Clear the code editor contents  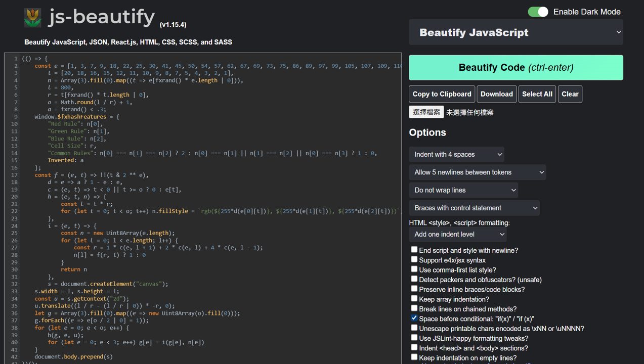pos(570,94)
